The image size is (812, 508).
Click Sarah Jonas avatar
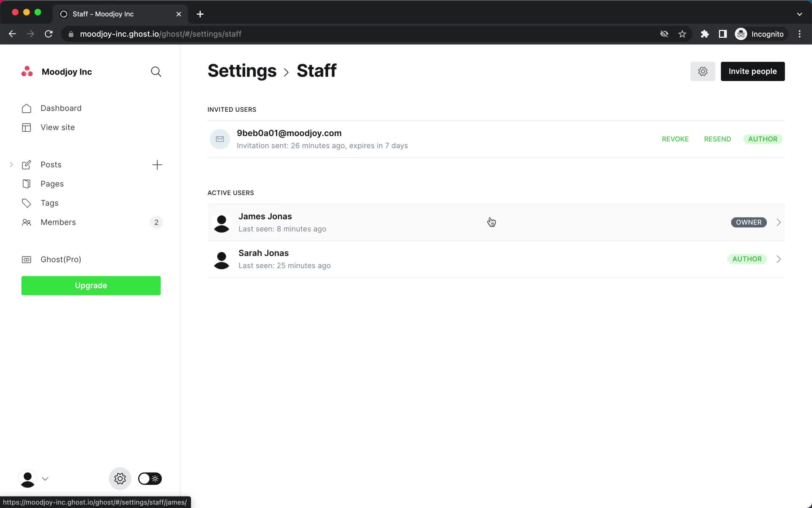tap(222, 260)
